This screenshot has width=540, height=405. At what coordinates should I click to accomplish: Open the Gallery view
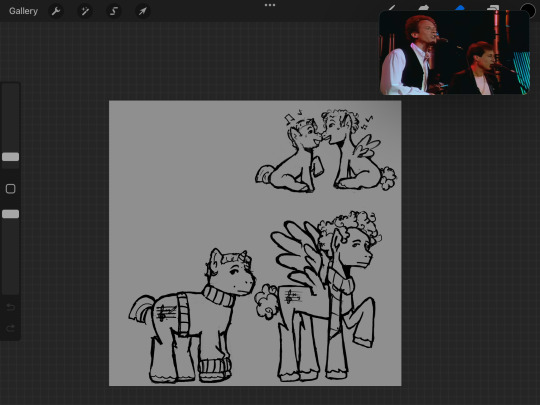(23, 11)
